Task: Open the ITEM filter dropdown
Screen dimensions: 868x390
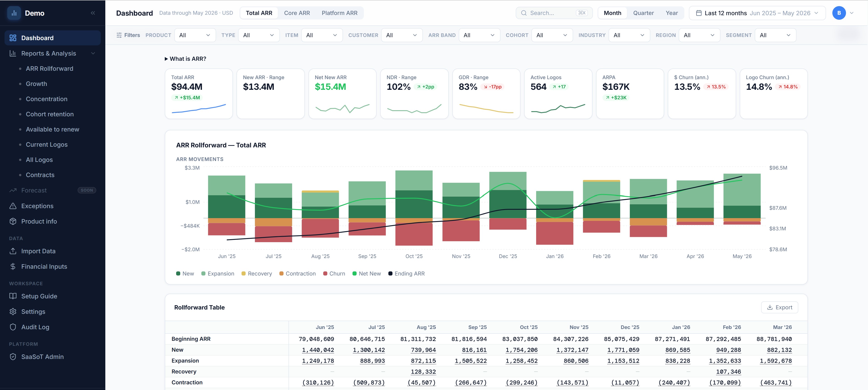Action: (322, 35)
